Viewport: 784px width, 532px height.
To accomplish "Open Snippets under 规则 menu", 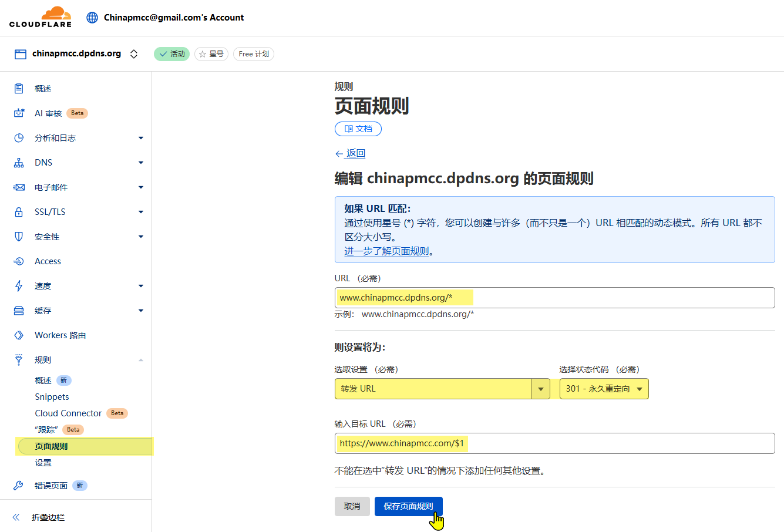I will coord(52,397).
